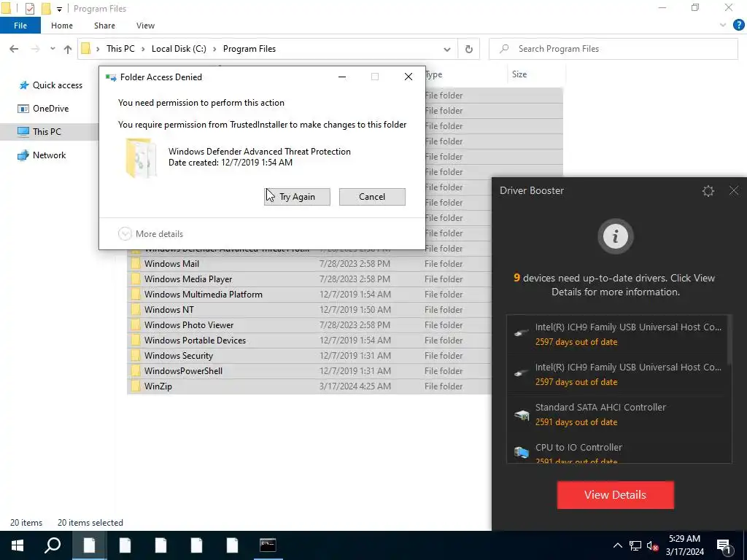This screenshot has height=560, width=747.
Task: Click Try Again in Folder Access Denied dialog
Action: coord(297,197)
